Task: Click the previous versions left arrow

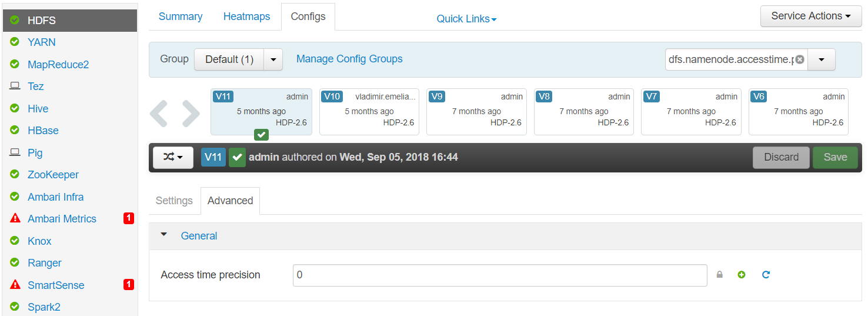Action: click(x=159, y=114)
